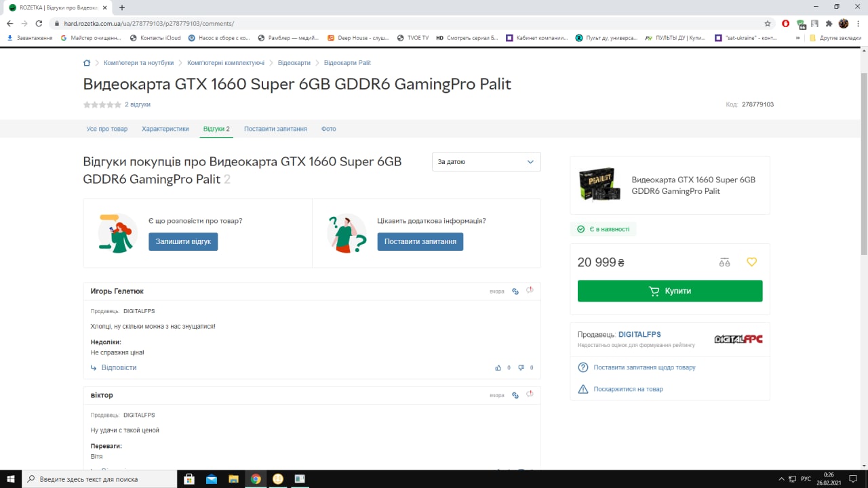
Task: Click Opera red extension icon
Action: (x=786, y=23)
